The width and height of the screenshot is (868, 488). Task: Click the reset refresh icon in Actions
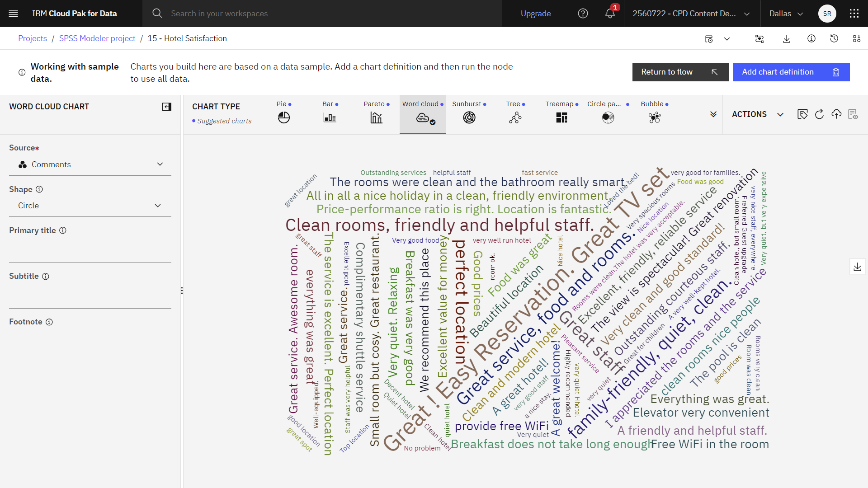(819, 114)
